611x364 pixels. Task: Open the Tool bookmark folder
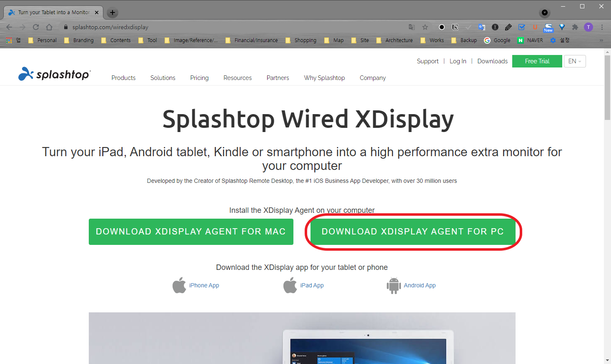148,40
